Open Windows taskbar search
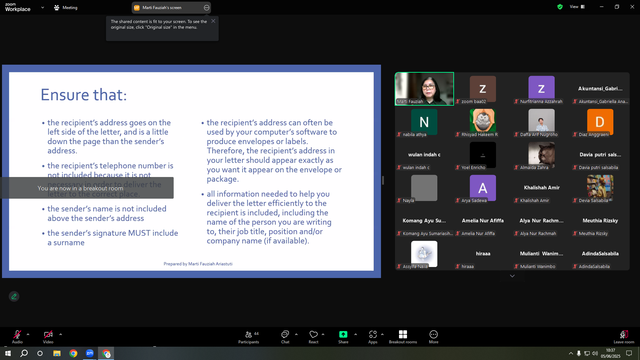 click(x=24, y=353)
